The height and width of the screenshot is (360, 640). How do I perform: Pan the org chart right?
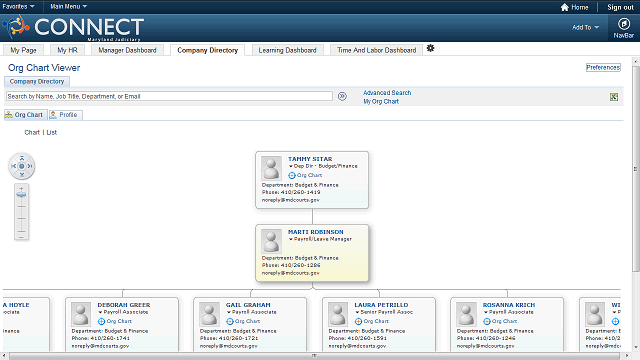30,166
